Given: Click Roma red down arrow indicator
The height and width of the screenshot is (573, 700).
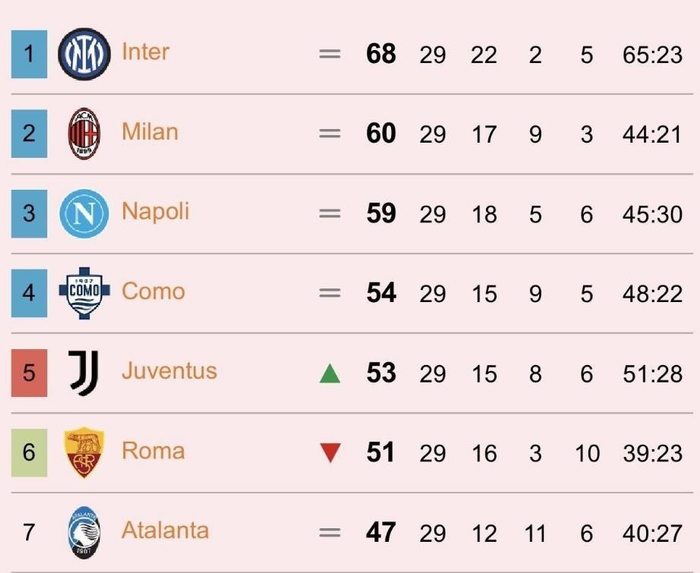Looking at the screenshot, I should (x=330, y=454).
